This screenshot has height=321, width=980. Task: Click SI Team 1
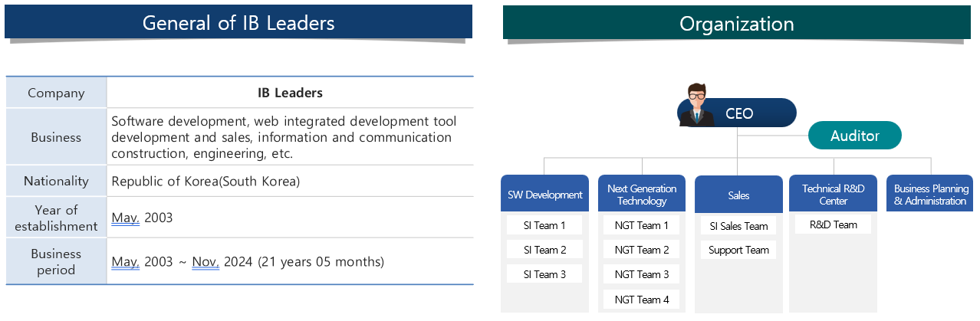[x=544, y=225]
